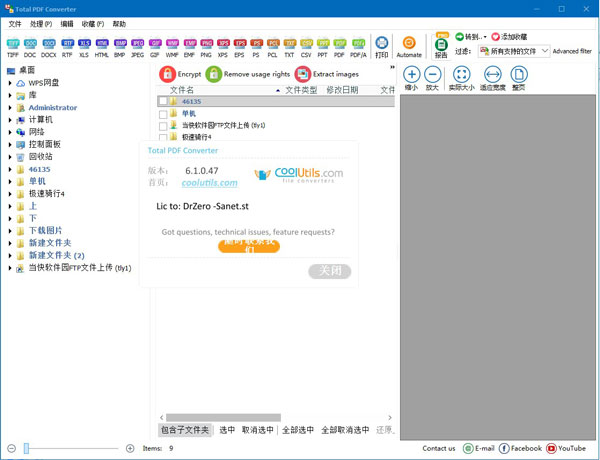Click Remove usage rights button

(248, 74)
